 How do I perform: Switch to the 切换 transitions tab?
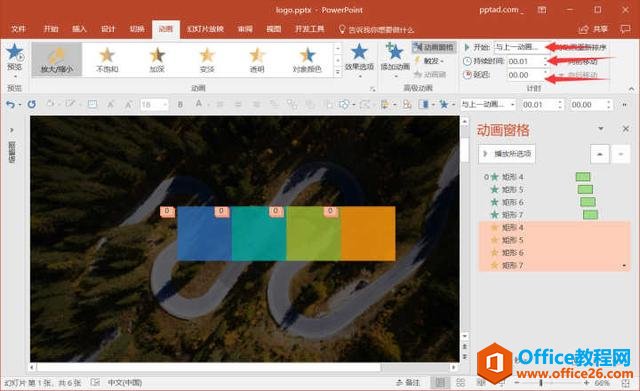pos(137,29)
